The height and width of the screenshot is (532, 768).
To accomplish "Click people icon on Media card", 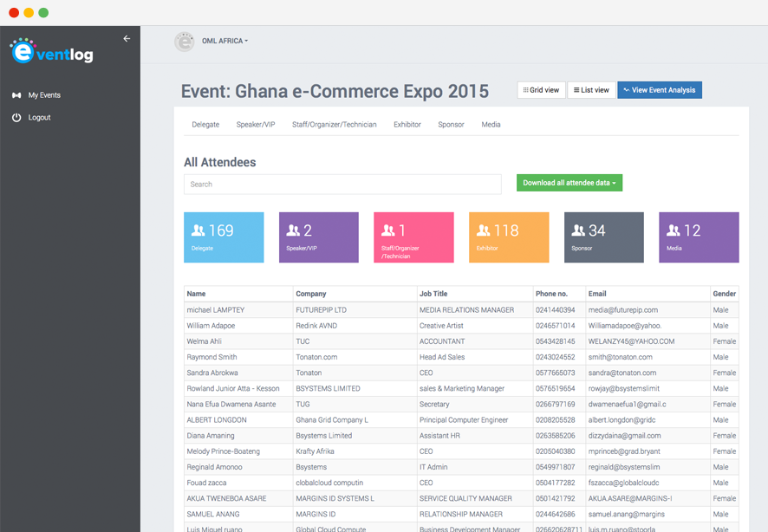I will pos(674,230).
